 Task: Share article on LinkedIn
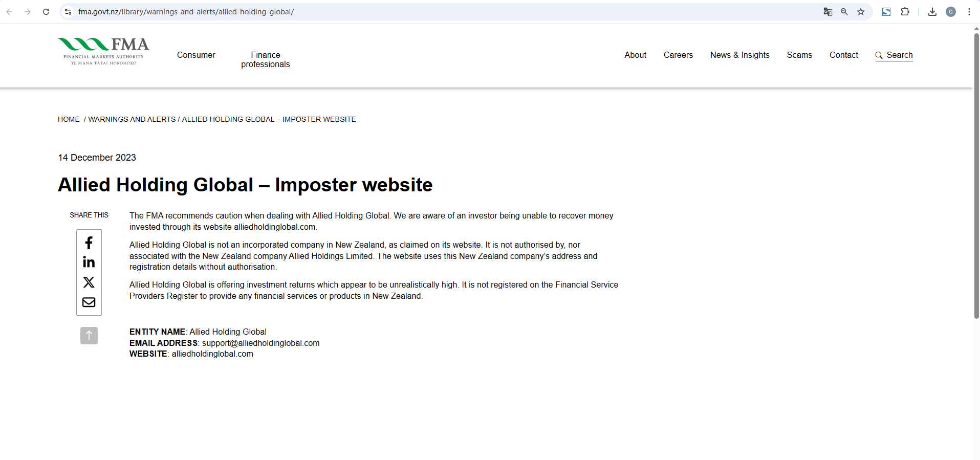(x=89, y=262)
